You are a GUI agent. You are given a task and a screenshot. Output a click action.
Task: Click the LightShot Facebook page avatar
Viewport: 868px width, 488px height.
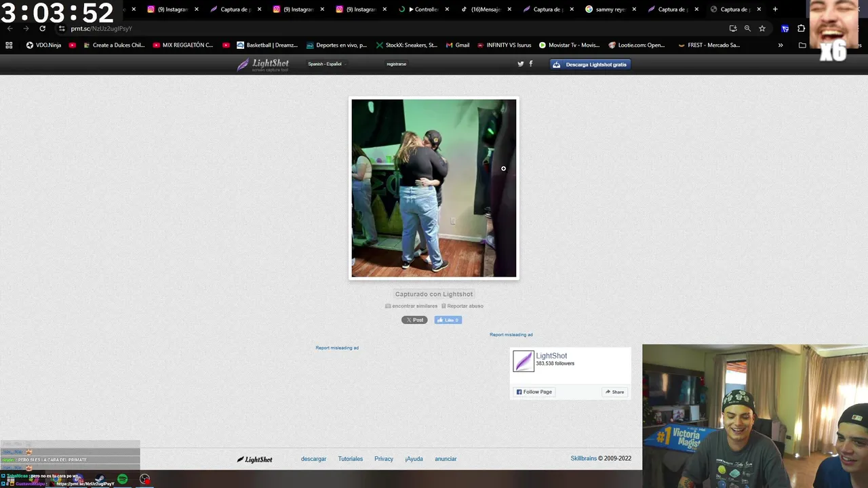pyautogui.click(x=524, y=361)
